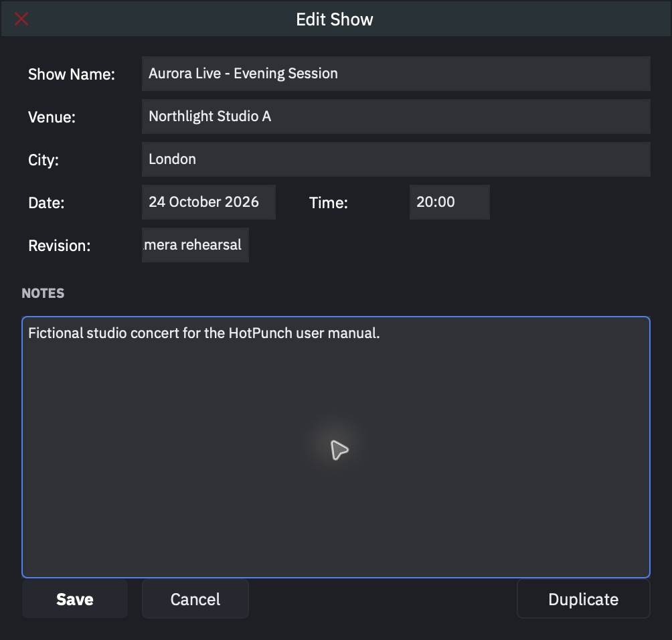Click the Time label
This screenshot has width=672, height=640.
328,203
